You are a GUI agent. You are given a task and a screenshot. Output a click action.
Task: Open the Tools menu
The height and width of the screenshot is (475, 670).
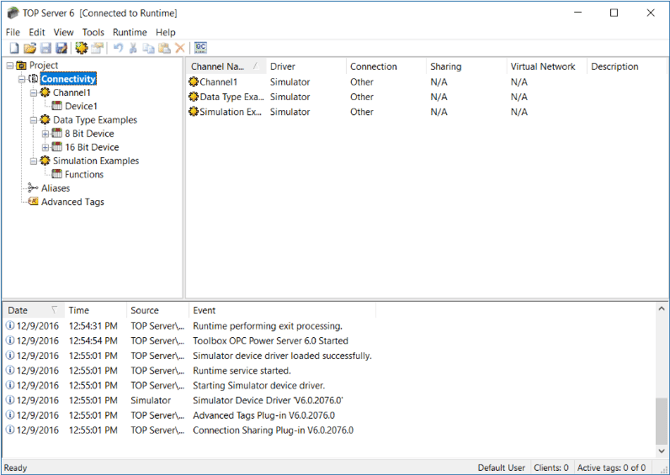(92, 32)
